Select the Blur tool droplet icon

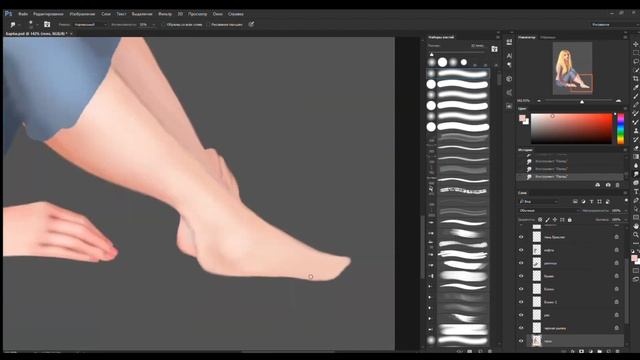pyautogui.click(x=636, y=165)
